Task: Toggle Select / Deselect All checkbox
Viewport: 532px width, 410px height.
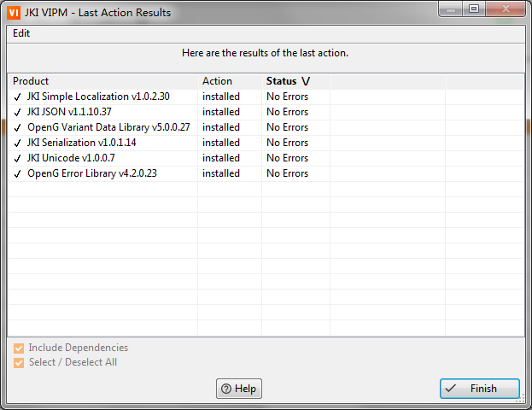Action: 19,362
